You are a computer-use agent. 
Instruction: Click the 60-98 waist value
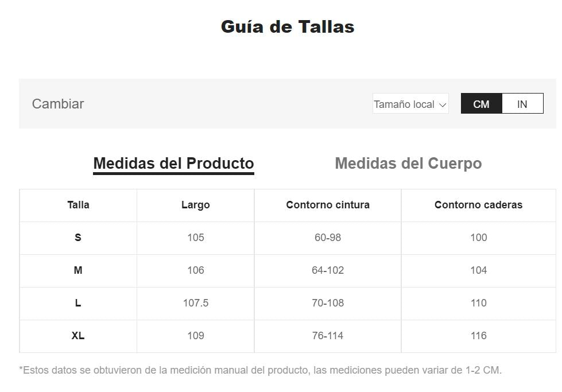[x=328, y=238]
